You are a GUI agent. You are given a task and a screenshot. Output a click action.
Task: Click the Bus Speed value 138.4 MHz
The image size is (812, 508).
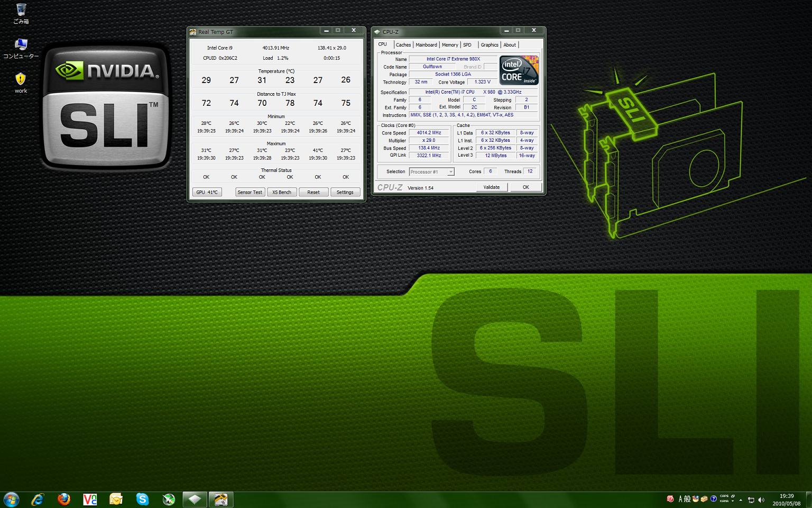(x=429, y=148)
